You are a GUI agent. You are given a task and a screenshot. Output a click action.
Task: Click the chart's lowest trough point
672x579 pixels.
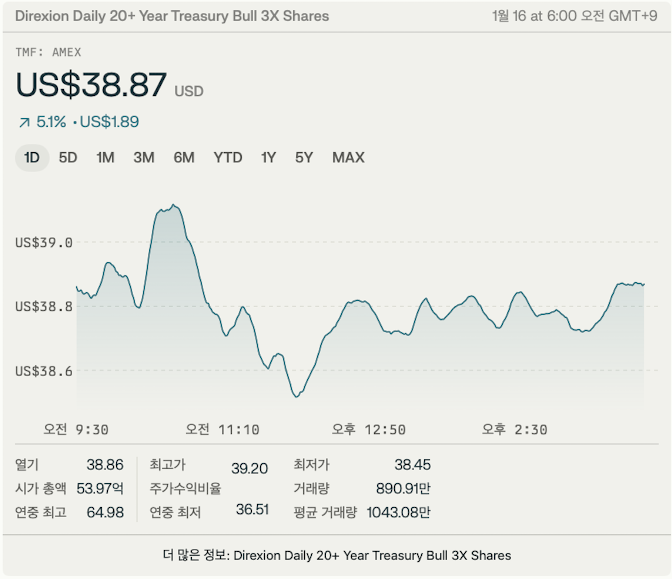pos(297,397)
